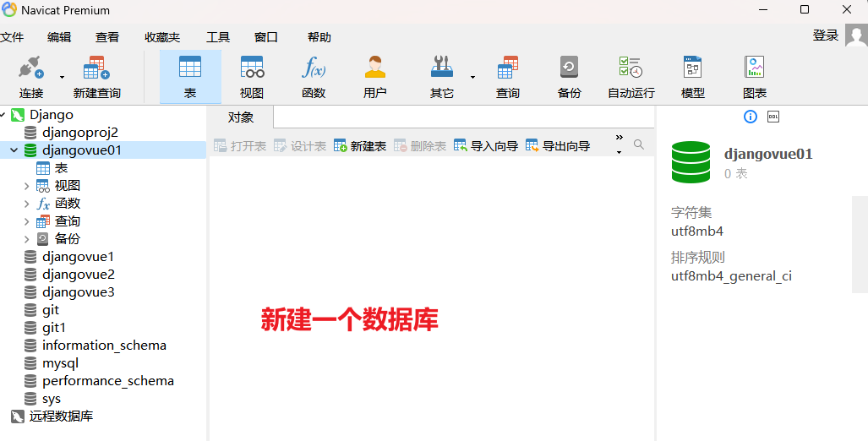
Task: Open the Connection dropdown arrow
Action: [62, 78]
